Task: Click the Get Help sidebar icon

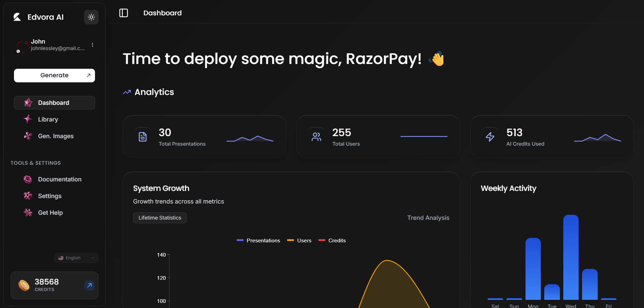Action: tap(28, 212)
